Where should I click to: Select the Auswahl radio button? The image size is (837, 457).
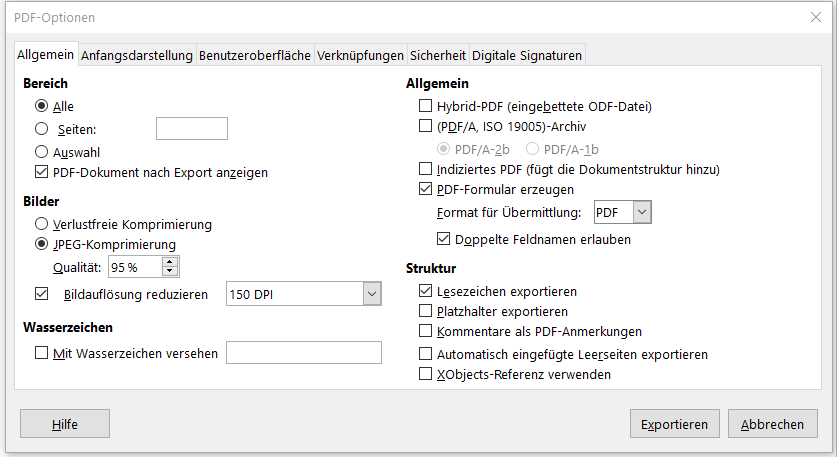pos(41,152)
